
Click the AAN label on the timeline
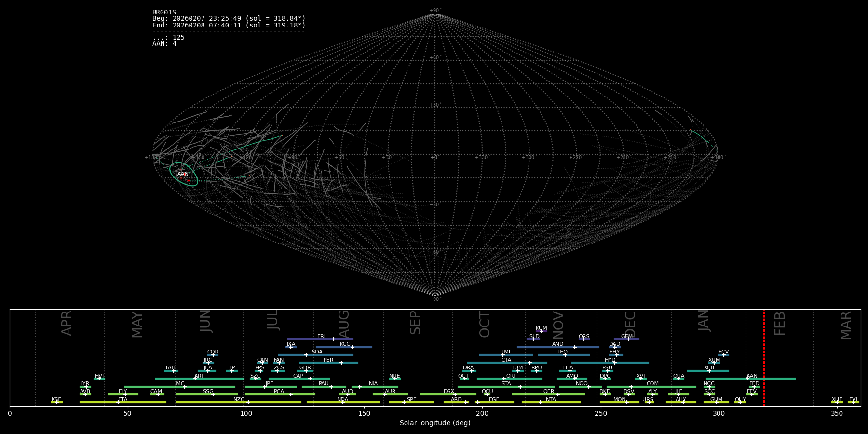752,376
